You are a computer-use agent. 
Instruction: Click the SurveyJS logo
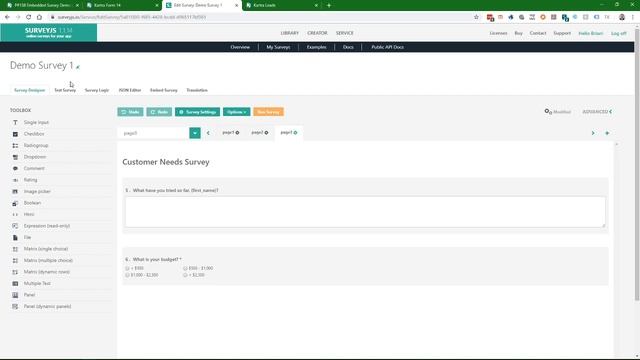tap(49, 33)
